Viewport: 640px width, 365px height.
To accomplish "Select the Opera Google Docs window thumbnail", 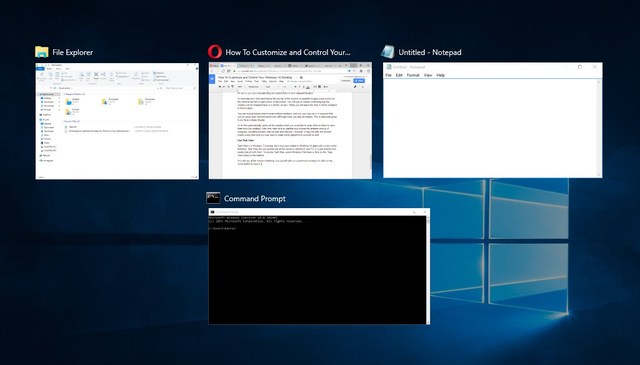I will pos(290,120).
